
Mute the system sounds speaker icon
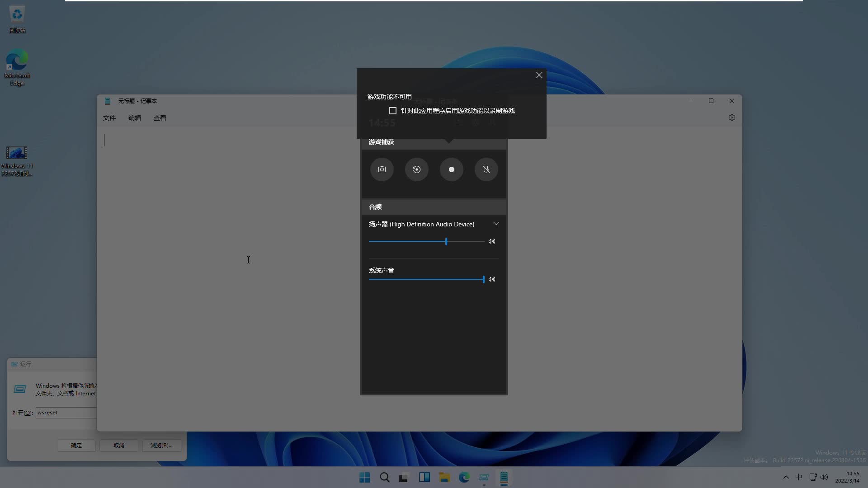(492, 279)
